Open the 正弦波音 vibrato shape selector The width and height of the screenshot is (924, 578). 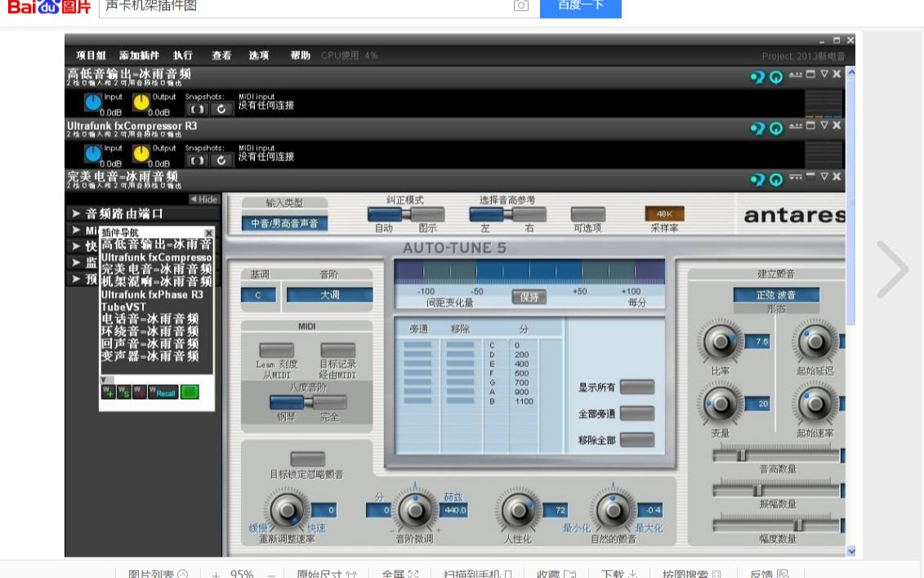point(776,294)
